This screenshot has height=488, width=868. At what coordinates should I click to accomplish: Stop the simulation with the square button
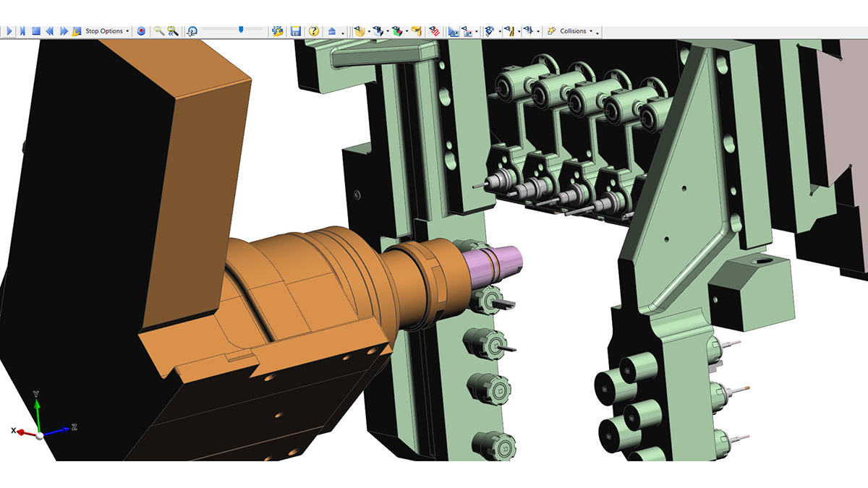(x=35, y=31)
